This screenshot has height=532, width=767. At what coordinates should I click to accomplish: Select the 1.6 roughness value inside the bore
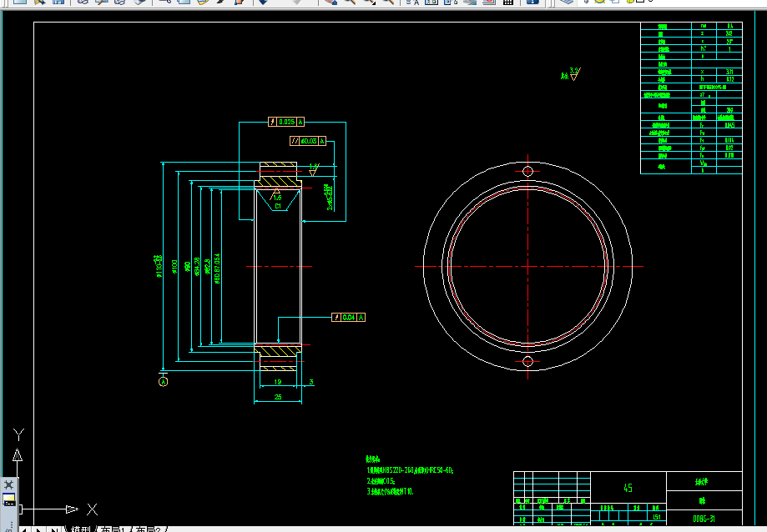pyautogui.click(x=277, y=198)
